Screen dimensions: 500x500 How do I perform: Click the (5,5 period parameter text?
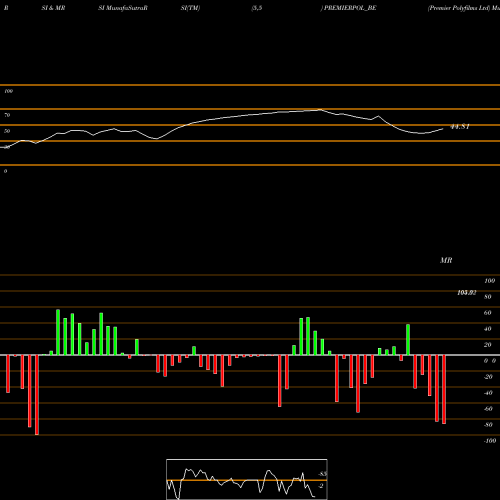coord(257,8)
